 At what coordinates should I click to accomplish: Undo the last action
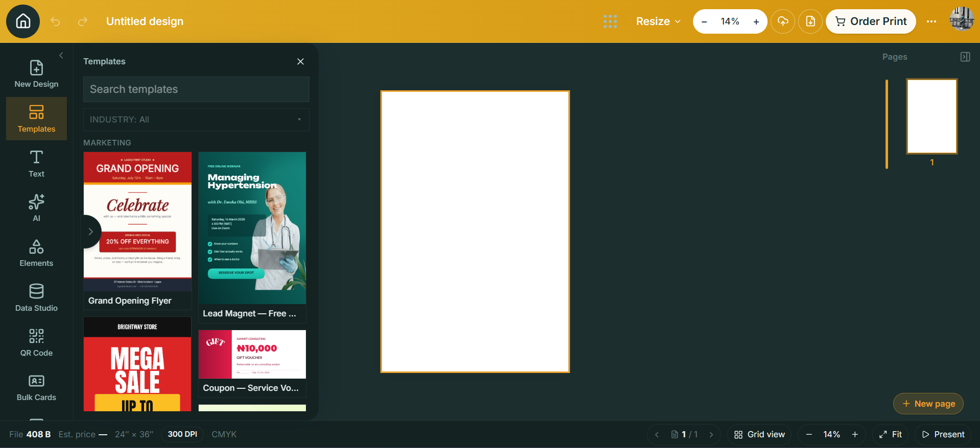(55, 21)
